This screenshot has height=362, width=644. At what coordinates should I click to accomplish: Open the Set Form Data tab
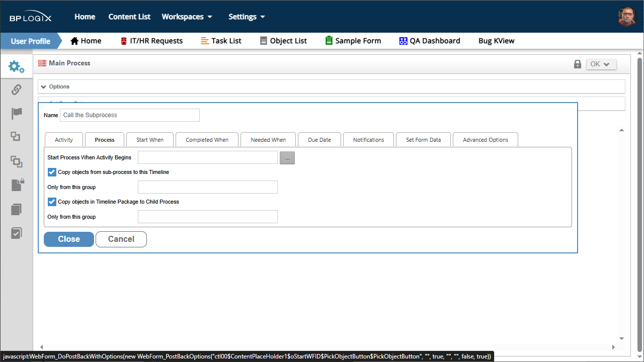tap(424, 140)
